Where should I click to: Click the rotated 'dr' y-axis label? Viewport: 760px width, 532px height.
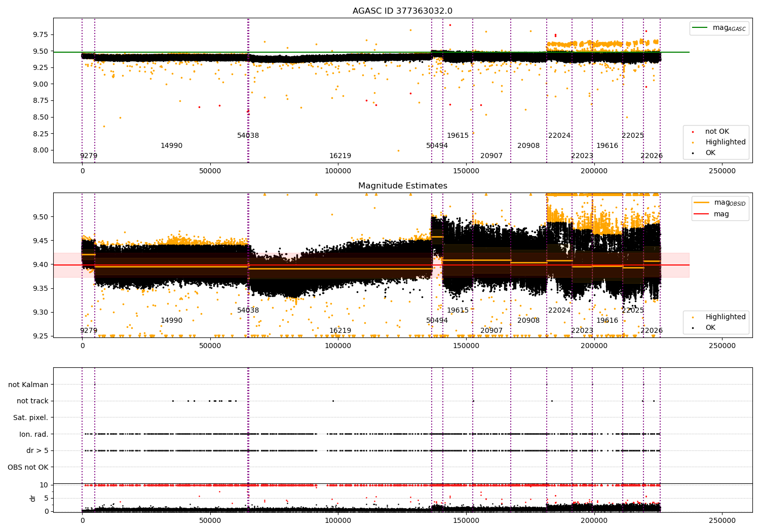(33, 498)
